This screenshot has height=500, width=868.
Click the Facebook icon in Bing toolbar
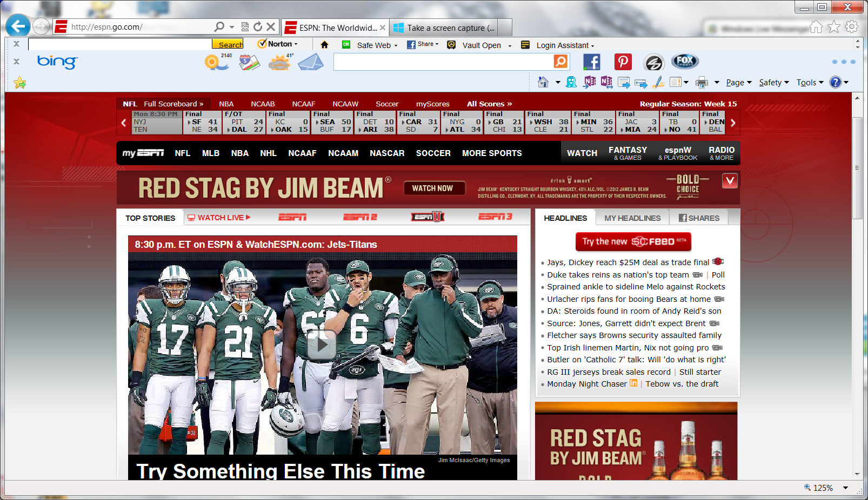pos(591,62)
